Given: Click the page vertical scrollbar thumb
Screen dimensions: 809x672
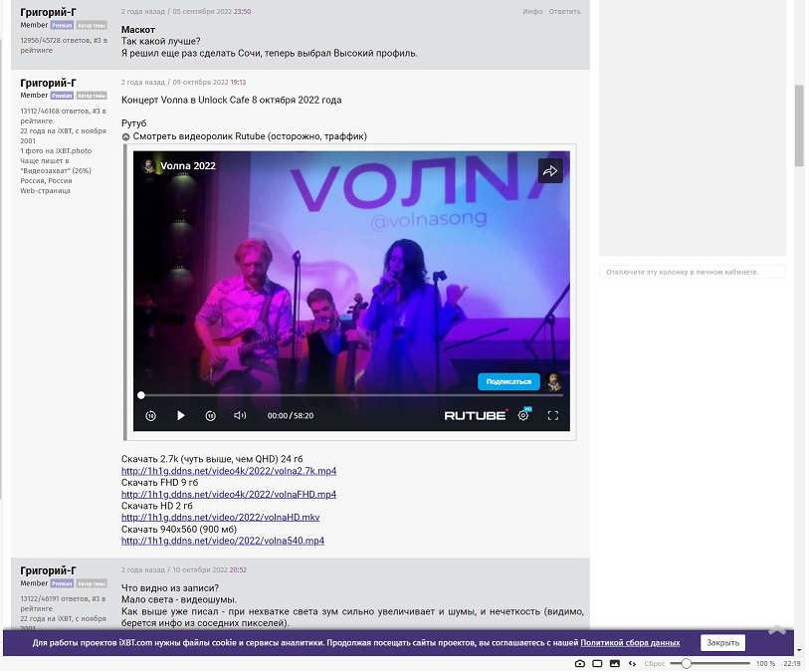Looking at the screenshot, I should [799, 125].
